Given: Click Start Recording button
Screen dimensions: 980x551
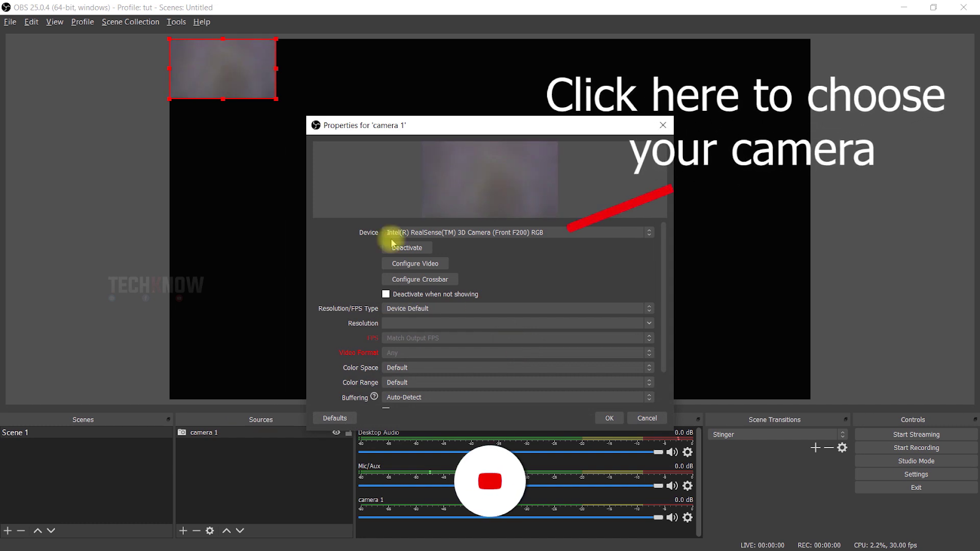Looking at the screenshot, I should (x=916, y=448).
